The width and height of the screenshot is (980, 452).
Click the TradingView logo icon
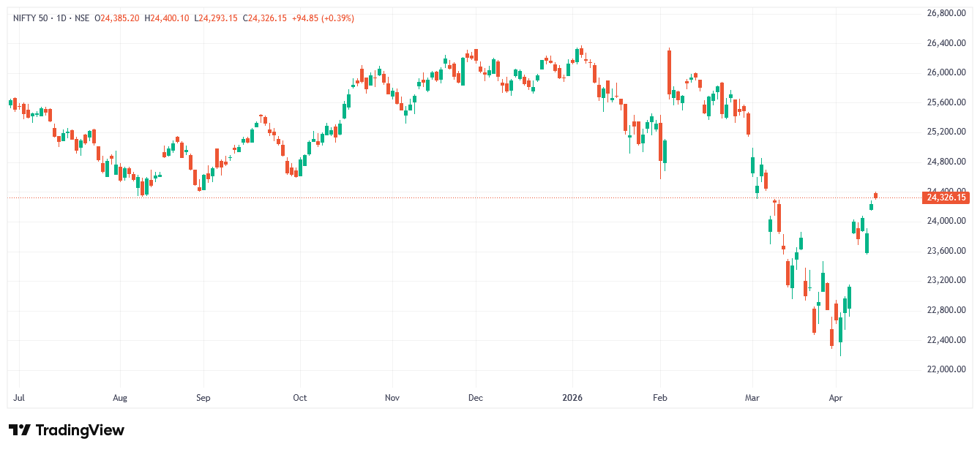click(20, 430)
